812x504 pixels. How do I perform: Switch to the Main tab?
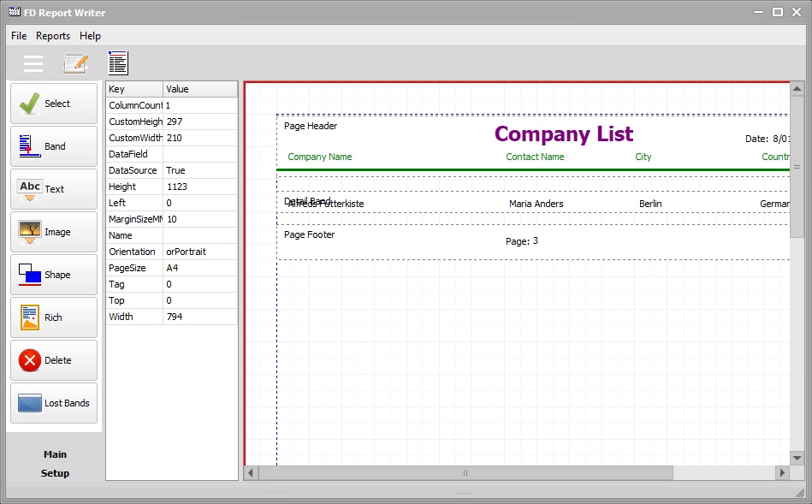pos(55,454)
